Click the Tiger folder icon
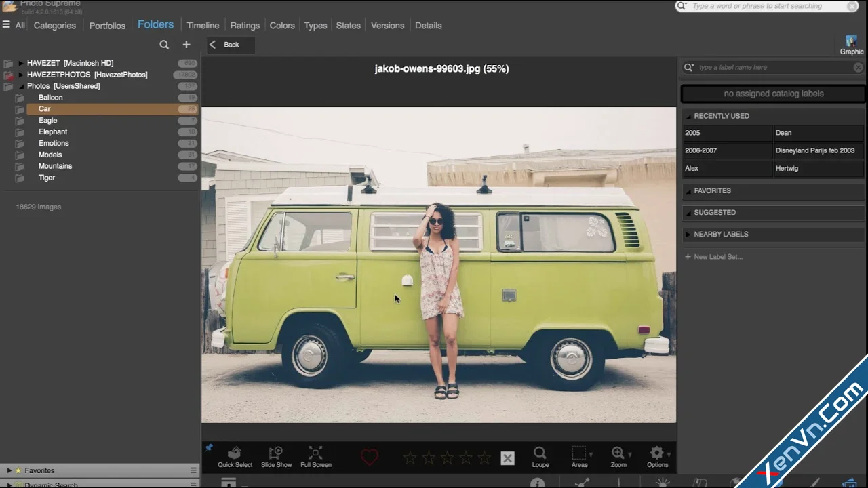Screen dimensions: 868x488 (x=20, y=178)
